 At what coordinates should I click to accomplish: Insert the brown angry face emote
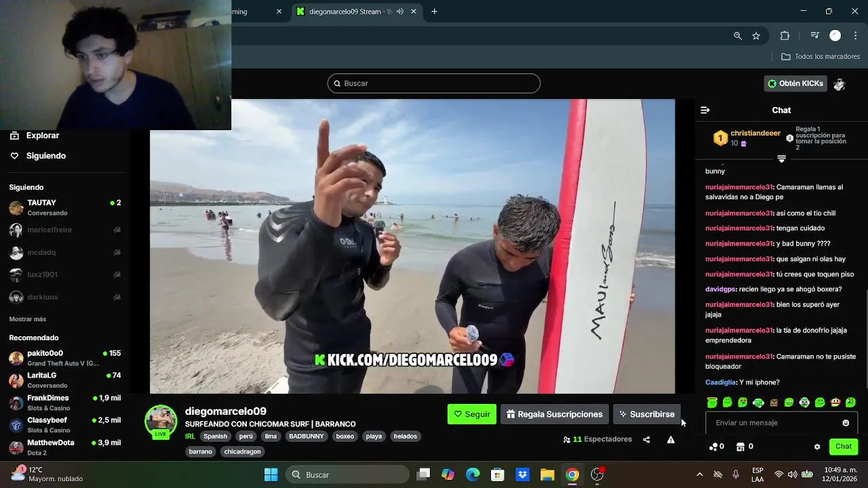pyautogui.click(x=774, y=403)
